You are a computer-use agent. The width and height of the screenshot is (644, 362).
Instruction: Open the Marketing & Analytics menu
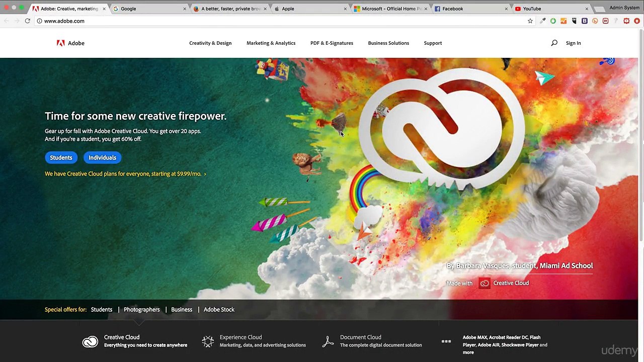click(271, 43)
